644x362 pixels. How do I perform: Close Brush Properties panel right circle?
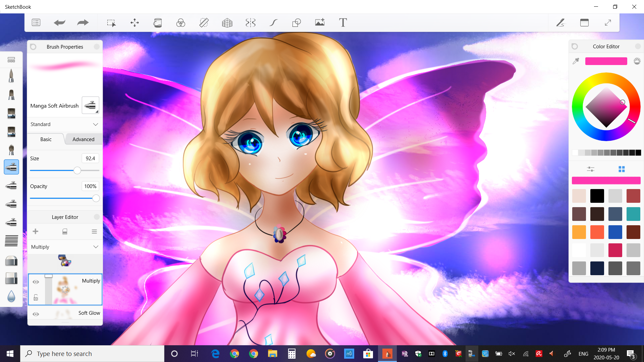click(97, 47)
